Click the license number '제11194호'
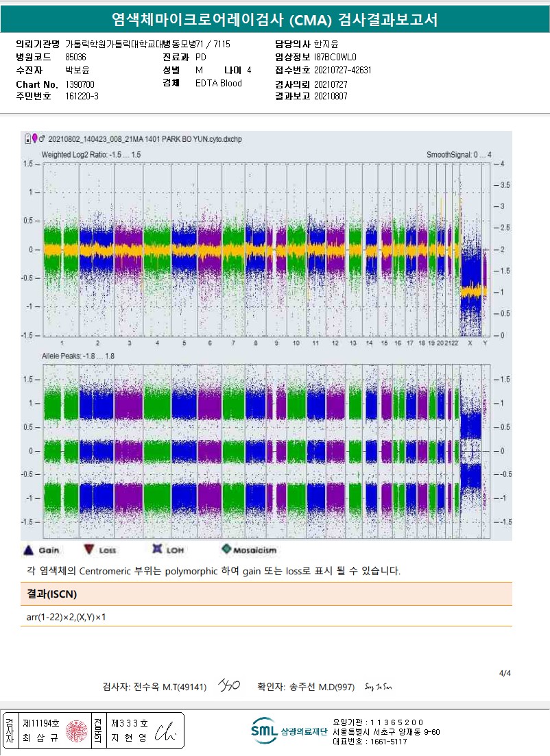This screenshot has width=550, height=756. tap(41, 723)
